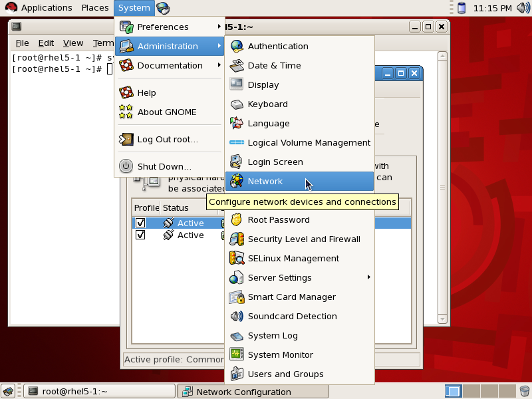
Task: Click the icon beside the System menu
Action: 162,7
